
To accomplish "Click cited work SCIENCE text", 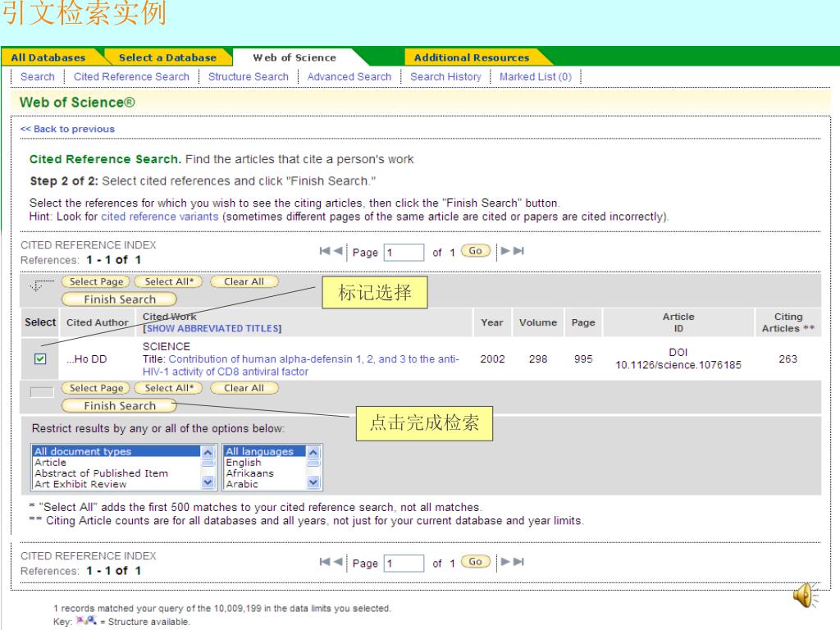I will [x=166, y=347].
